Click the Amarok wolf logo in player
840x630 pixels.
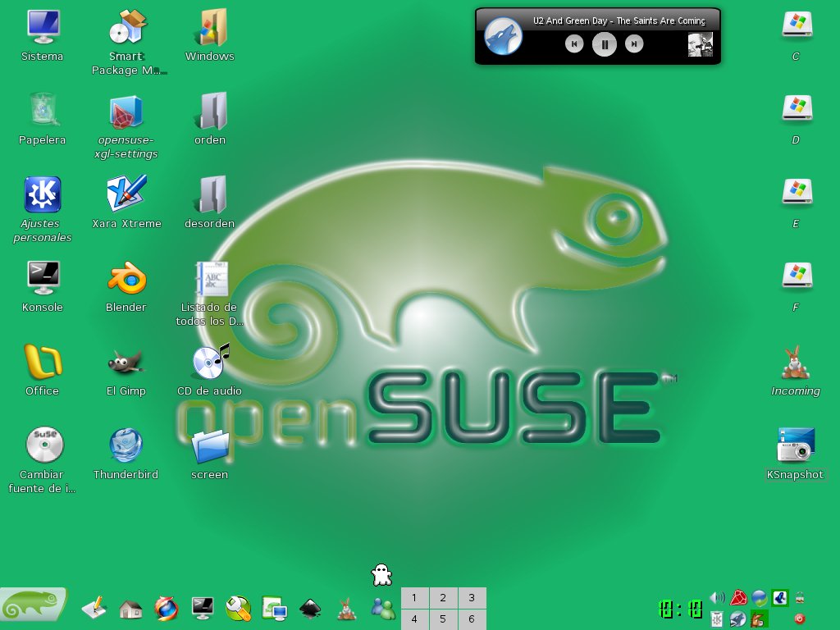503,36
